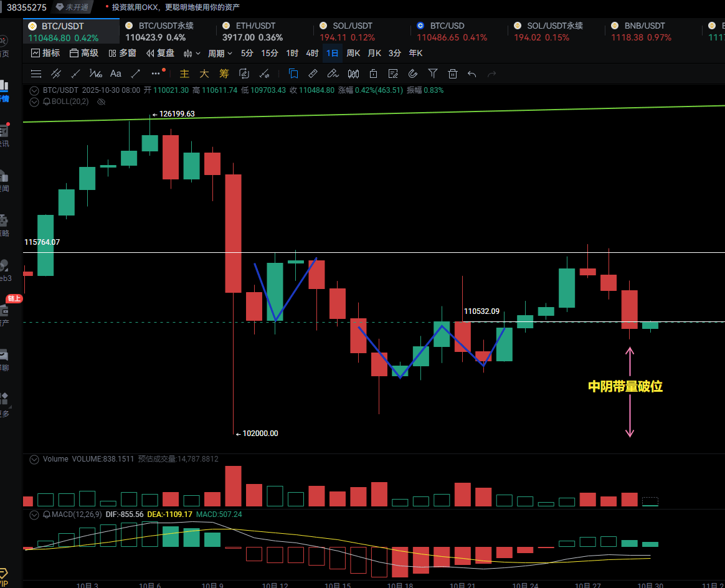The height and width of the screenshot is (588, 725).
Task: Click the trash delete drawings icon
Action: (x=453, y=73)
